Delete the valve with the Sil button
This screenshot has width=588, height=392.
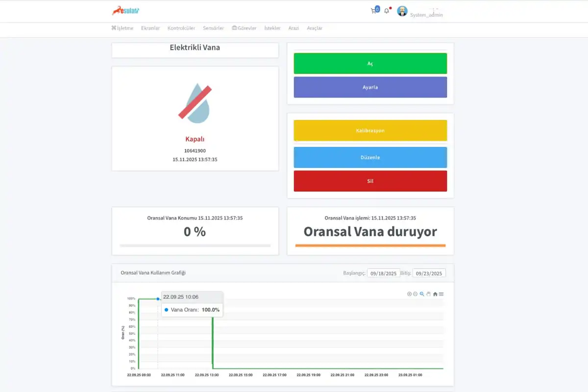370,181
